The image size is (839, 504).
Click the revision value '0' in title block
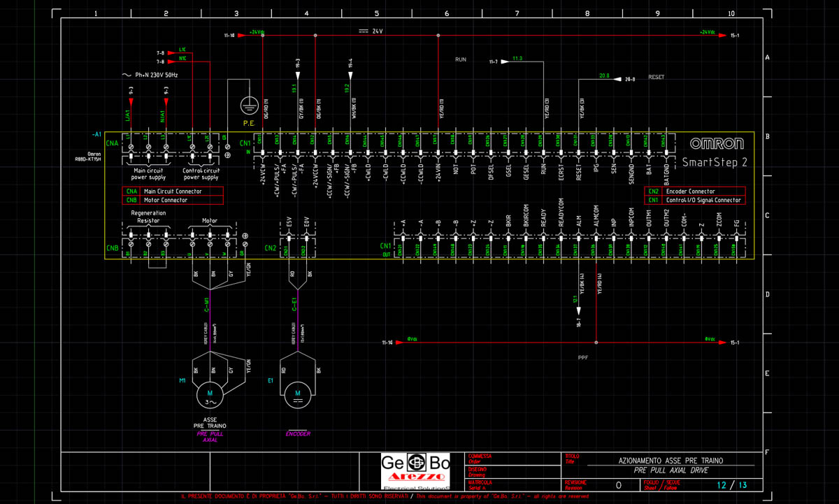click(618, 484)
